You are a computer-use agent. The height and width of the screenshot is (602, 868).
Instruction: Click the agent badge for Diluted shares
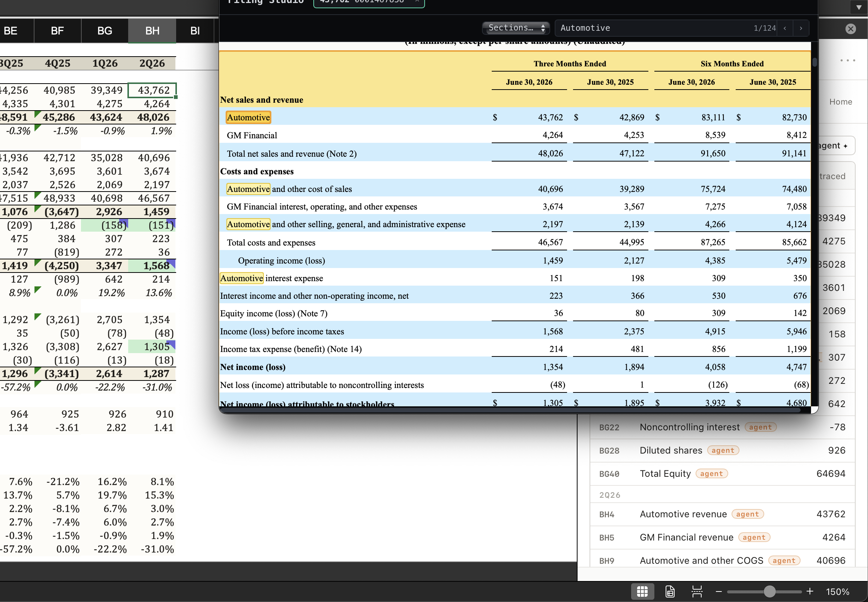point(723,450)
